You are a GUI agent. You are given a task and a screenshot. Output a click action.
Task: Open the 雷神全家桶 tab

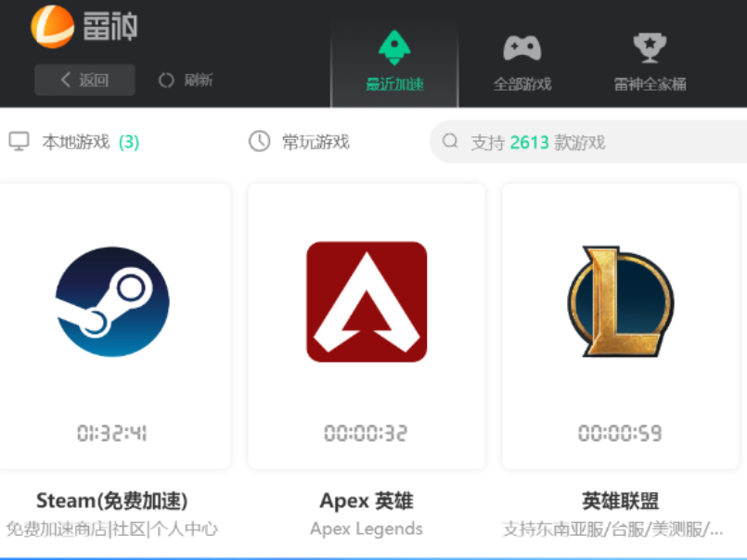click(x=650, y=62)
